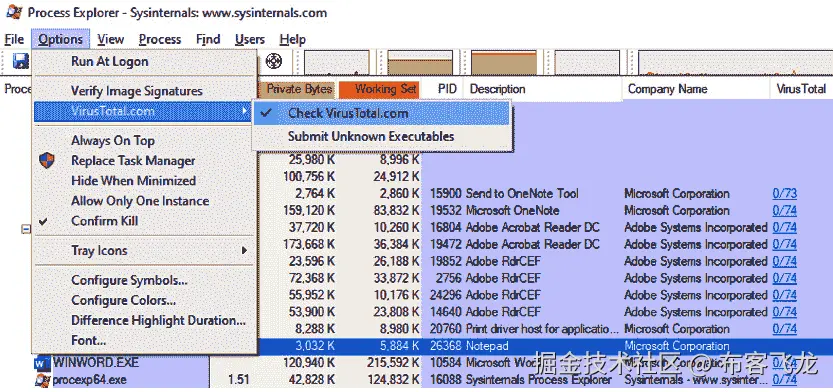
Task: Click the first toolbar history graph after the crosshair
Action: (336, 63)
